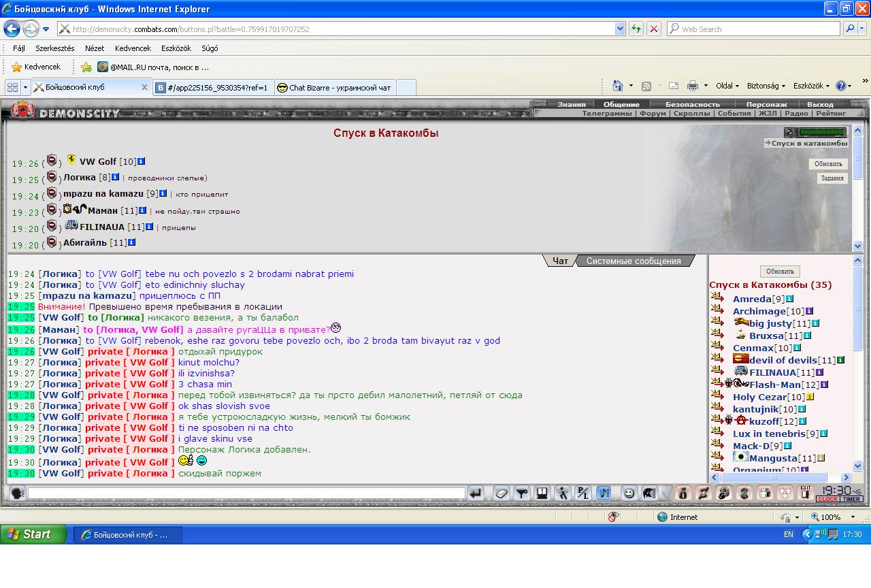
Task: Click the IE refresh page icon
Action: click(x=636, y=29)
